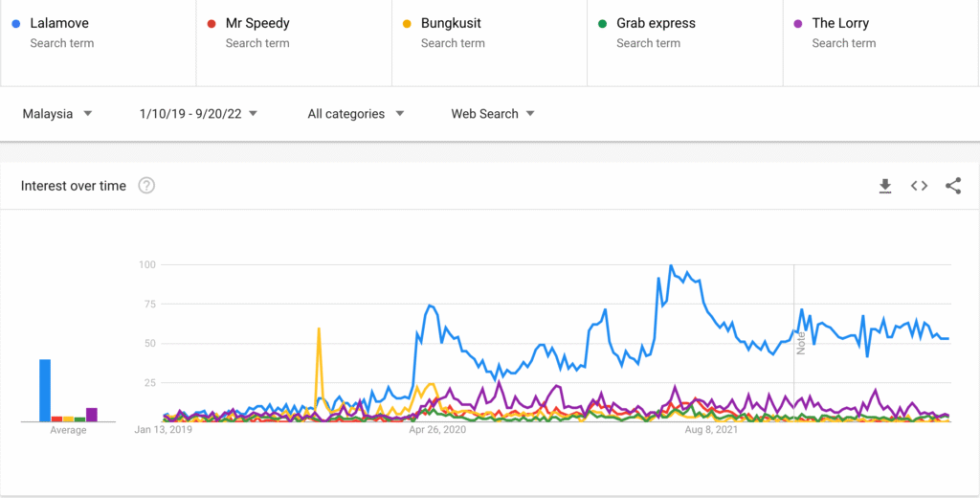Viewport: 980px width, 498px height.
Task: Open the Malaysia region dropdown
Action: (57, 114)
